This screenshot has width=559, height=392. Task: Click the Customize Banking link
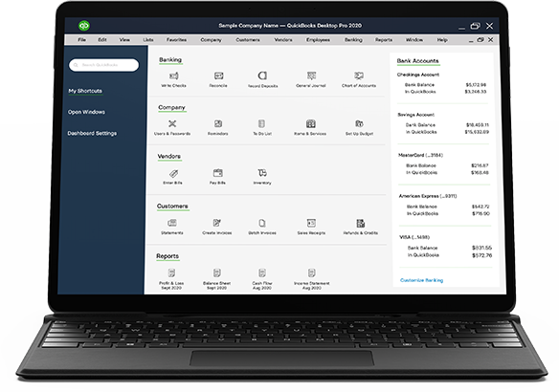[x=421, y=280]
